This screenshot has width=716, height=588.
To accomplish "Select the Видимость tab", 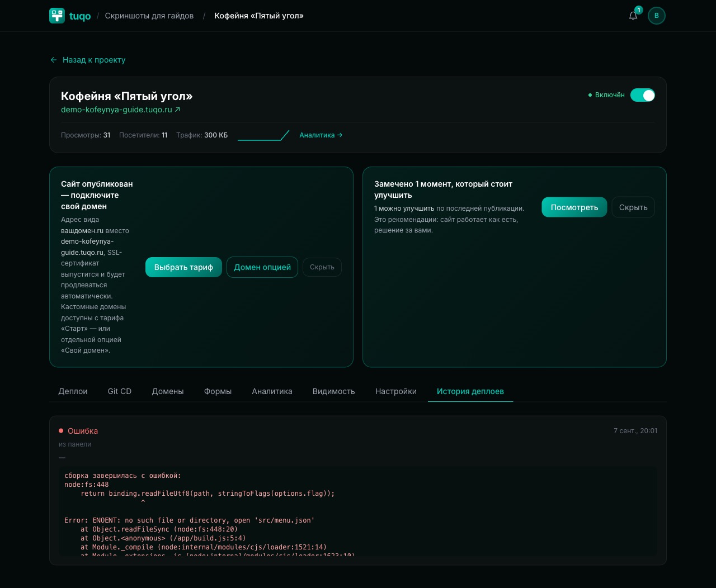I will coord(333,391).
